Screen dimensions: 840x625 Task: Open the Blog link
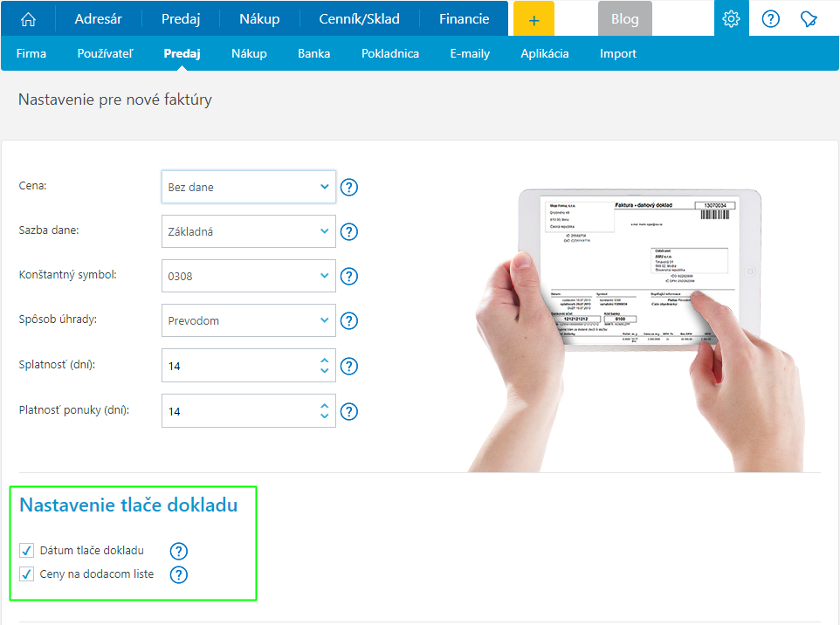point(624,19)
